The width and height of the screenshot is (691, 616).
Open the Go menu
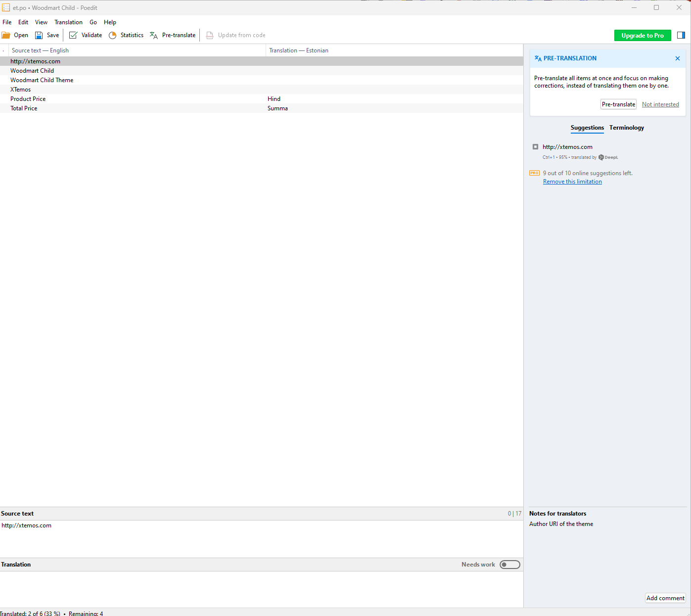click(93, 22)
